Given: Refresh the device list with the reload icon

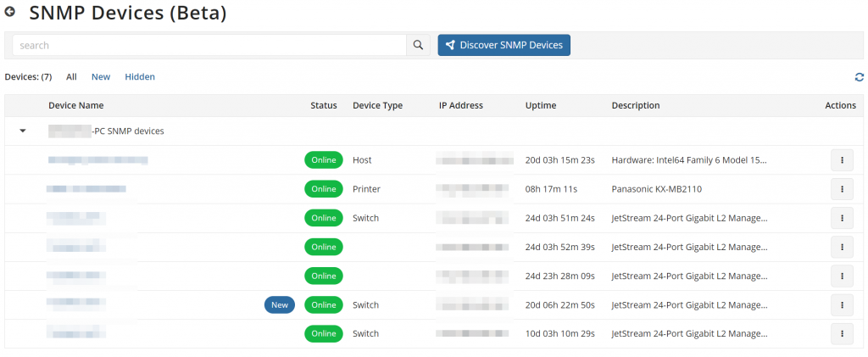Looking at the screenshot, I should click(860, 77).
